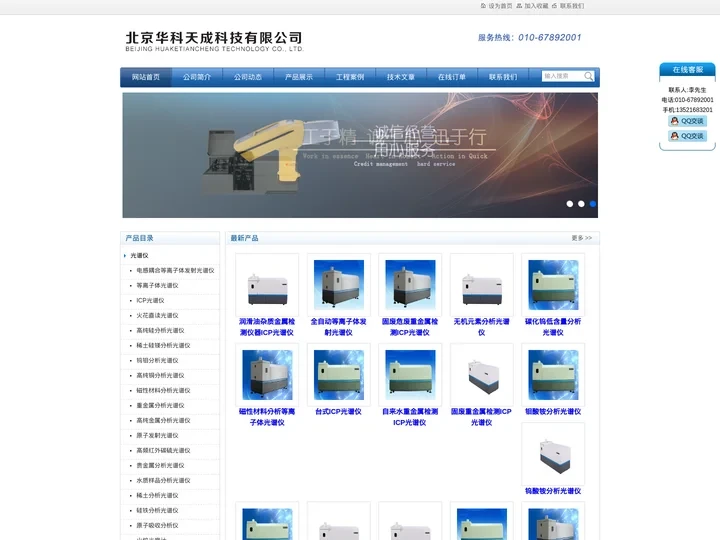Open 联系我们 in the blue navigation bar
Screen dimensions: 720x540
pyautogui.click(x=503, y=77)
